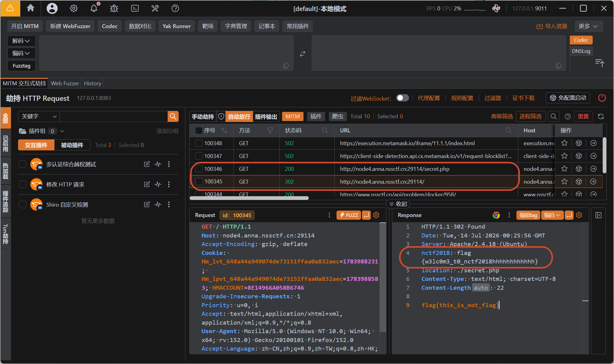
Task: Open the 证书下载 link
Action: [x=523, y=98]
